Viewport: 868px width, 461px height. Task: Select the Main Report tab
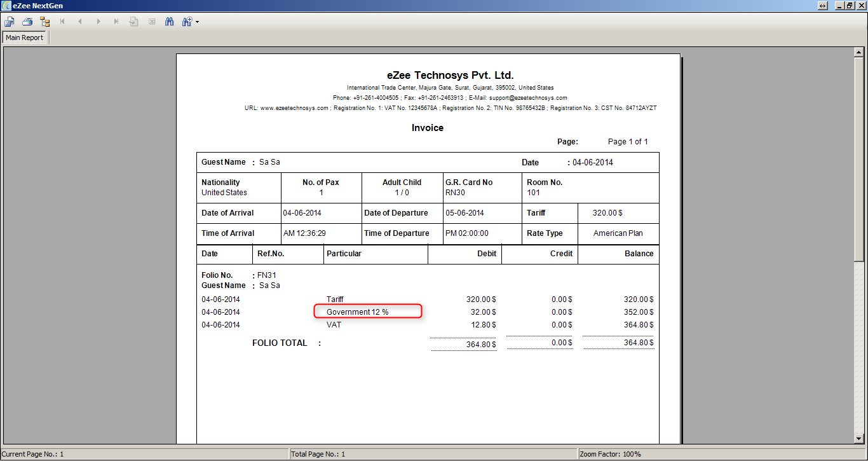click(25, 38)
